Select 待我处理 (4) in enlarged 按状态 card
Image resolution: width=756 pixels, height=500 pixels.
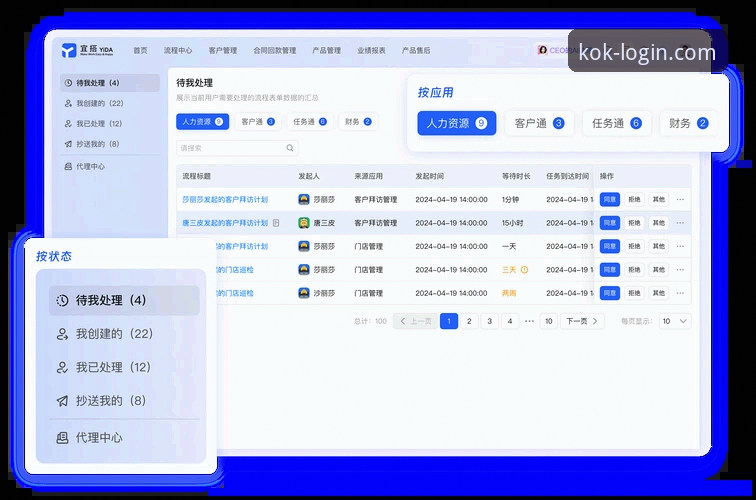click(124, 300)
